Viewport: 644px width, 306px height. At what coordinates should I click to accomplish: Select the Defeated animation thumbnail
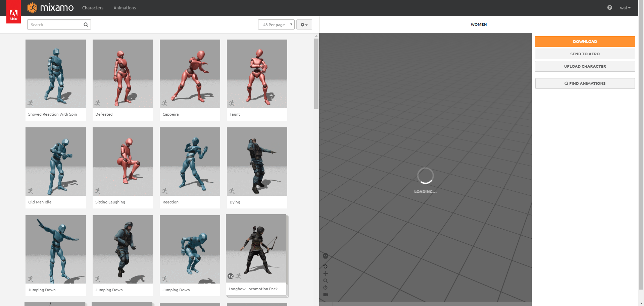tap(123, 74)
